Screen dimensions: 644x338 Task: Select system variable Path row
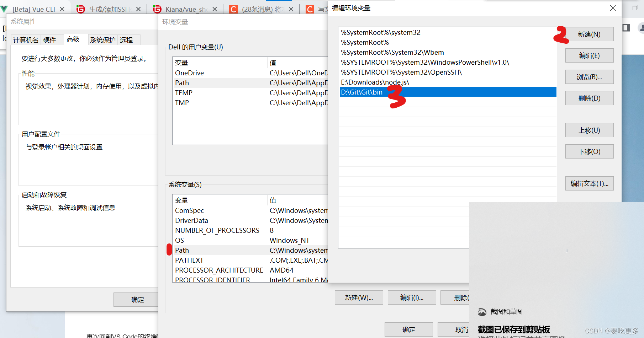tap(250, 250)
